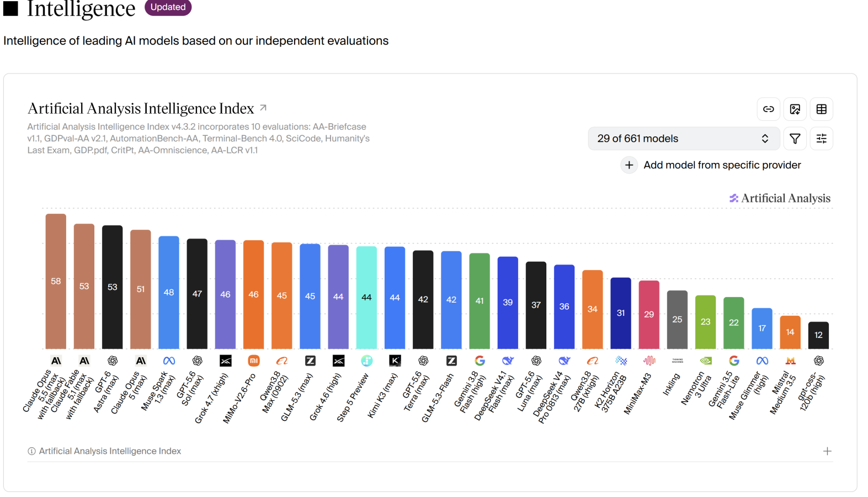Switch to table view icon
This screenshot has height=497, width=868.
[821, 109]
